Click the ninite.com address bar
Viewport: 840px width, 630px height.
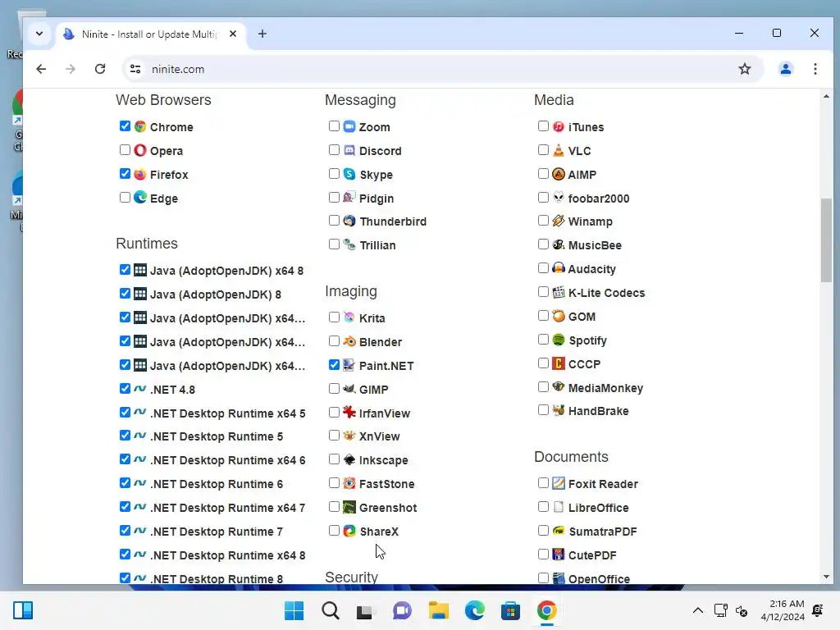[x=442, y=69]
